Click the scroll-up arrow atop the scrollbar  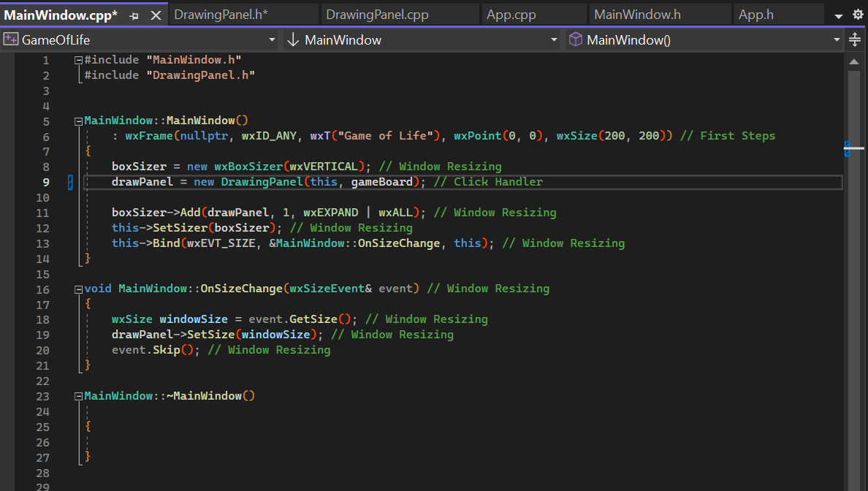[x=854, y=62]
